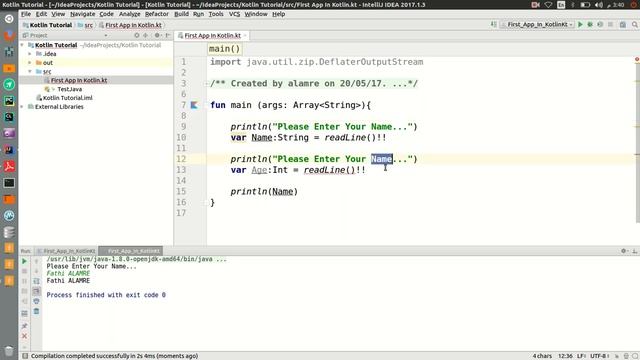This screenshot has width=640, height=360.
Task: Stop the process via toolbar stop icon
Action: click(x=610, y=25)
